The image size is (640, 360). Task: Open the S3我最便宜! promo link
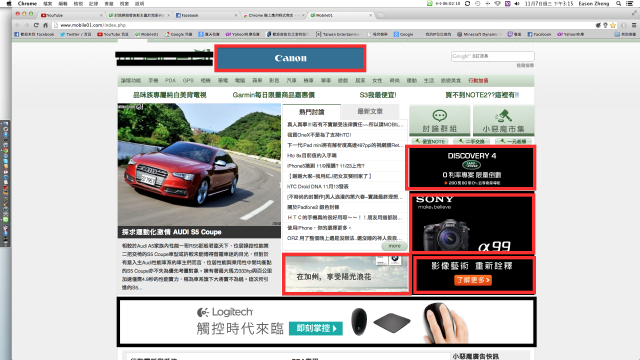tap(378, 95)
